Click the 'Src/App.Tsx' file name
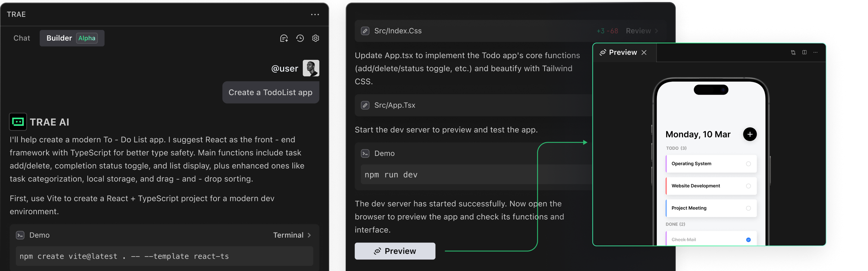Image resolution: width=868 pixels, height=271 pixels. (395, 105)
